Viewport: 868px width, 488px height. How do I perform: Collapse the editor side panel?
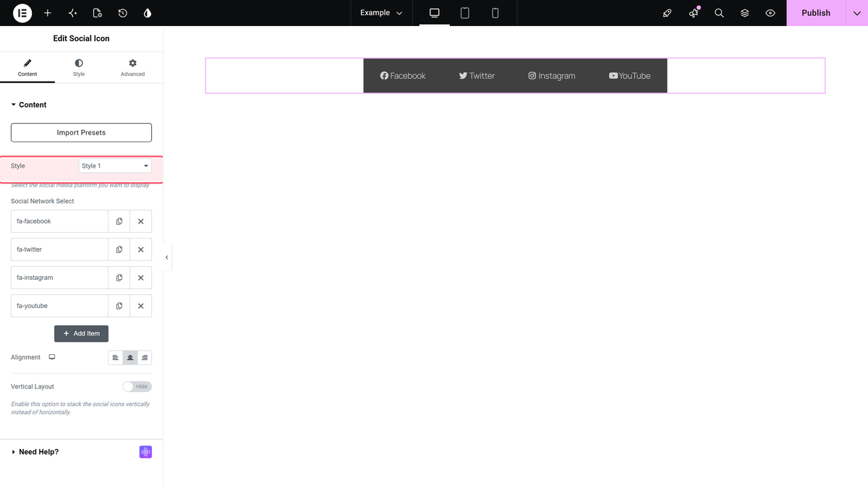167,257
